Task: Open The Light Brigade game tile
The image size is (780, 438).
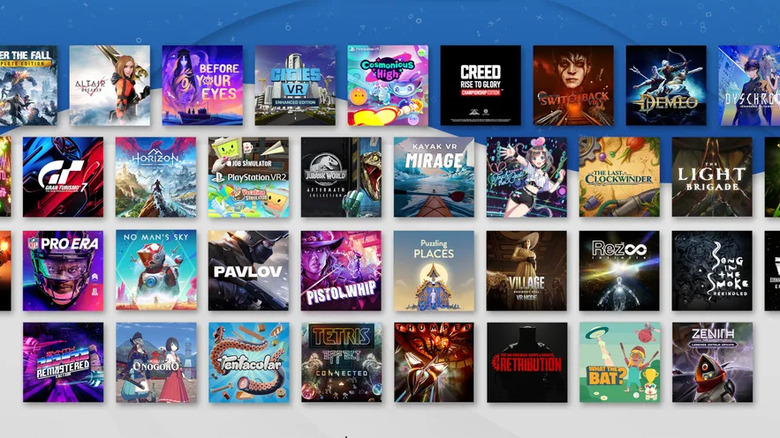Action: point(712,177)
